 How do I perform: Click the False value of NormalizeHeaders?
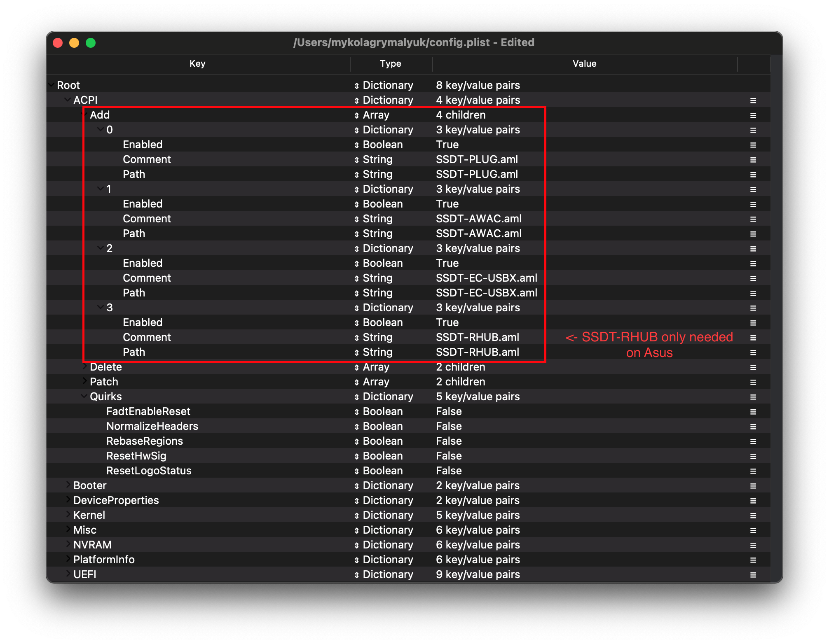tap(449, 426)
